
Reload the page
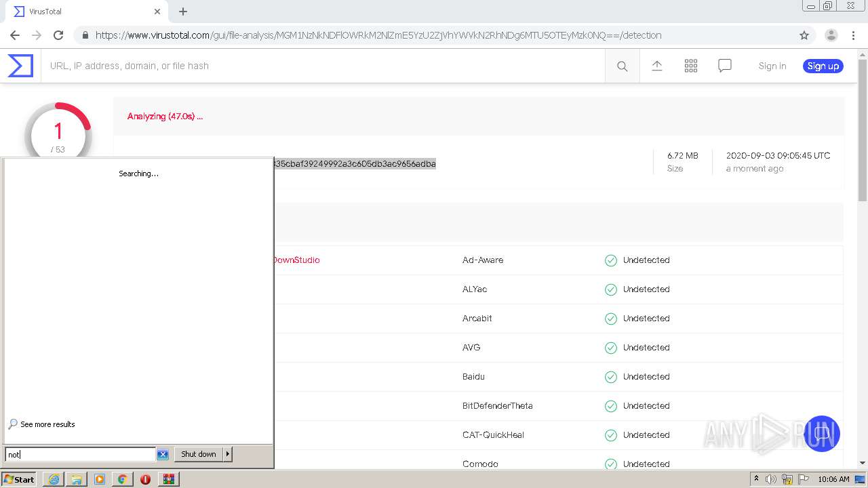(x=58, y=35)
